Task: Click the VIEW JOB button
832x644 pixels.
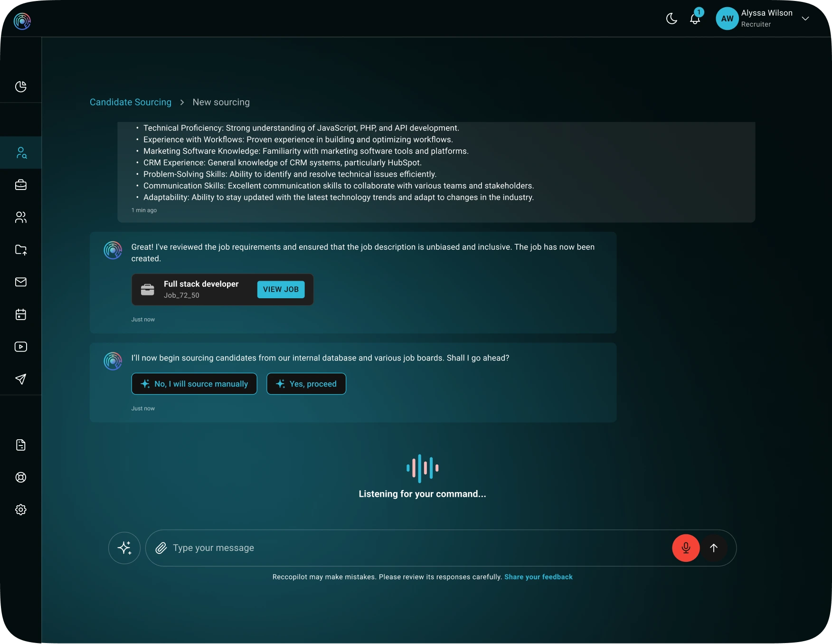Action: [281, 289]
